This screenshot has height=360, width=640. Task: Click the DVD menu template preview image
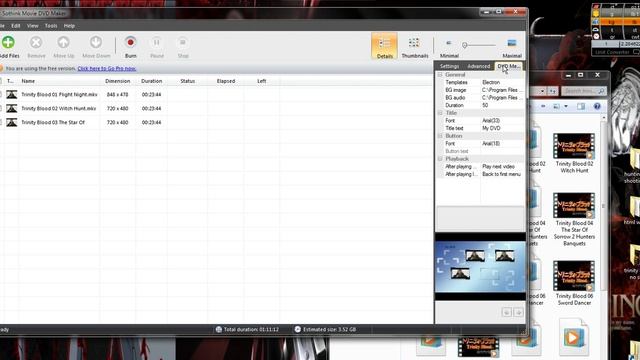click(480, 267)
